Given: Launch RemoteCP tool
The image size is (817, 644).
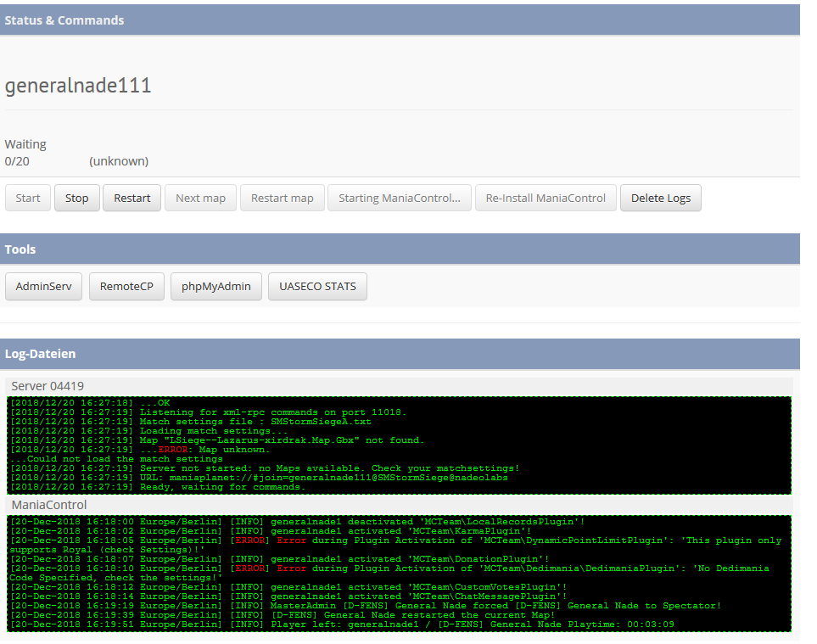Looking at the screenshot, I should click(126, 287).
